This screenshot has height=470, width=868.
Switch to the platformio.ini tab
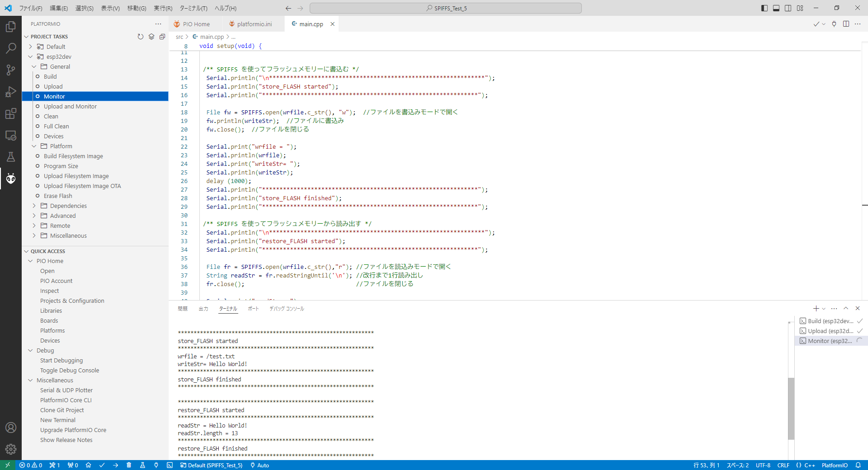click(254, 24)
